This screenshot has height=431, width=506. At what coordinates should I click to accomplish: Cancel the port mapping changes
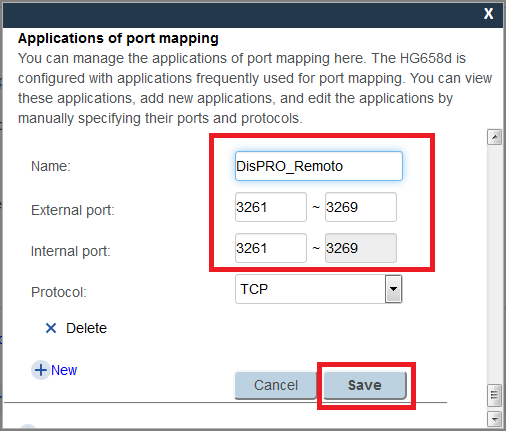click(276, 385)
